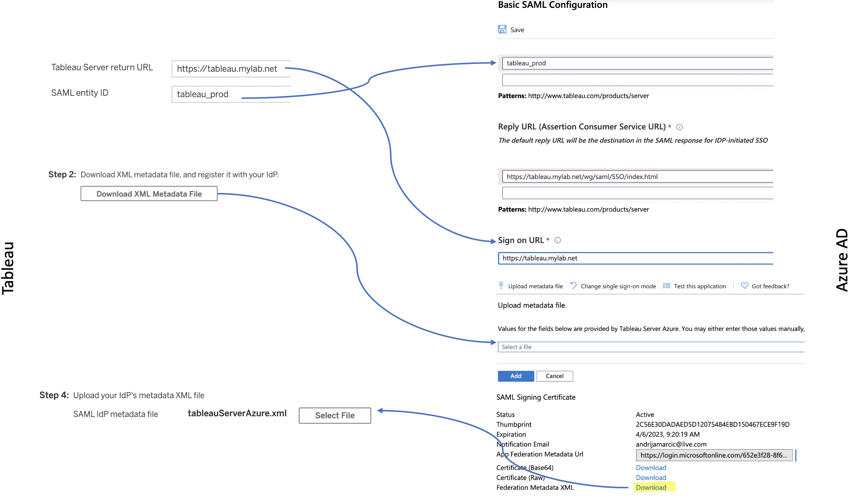854x504 pixels.
Task: Click the info icon beside Sign on URL
Action: click(x=557, y=240)
